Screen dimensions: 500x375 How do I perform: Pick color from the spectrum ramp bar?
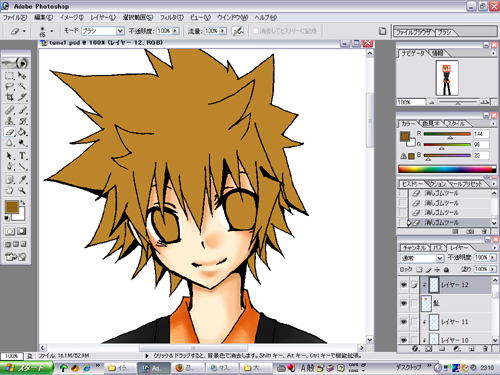(x=447, y=169)
